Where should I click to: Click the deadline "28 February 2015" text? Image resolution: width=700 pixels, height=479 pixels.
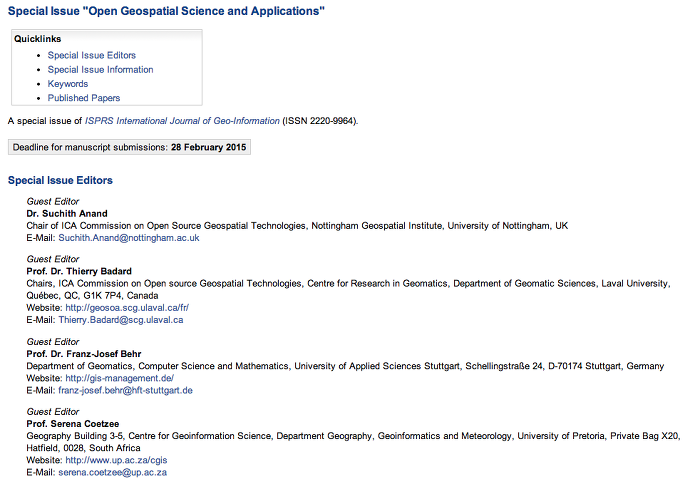208,147
